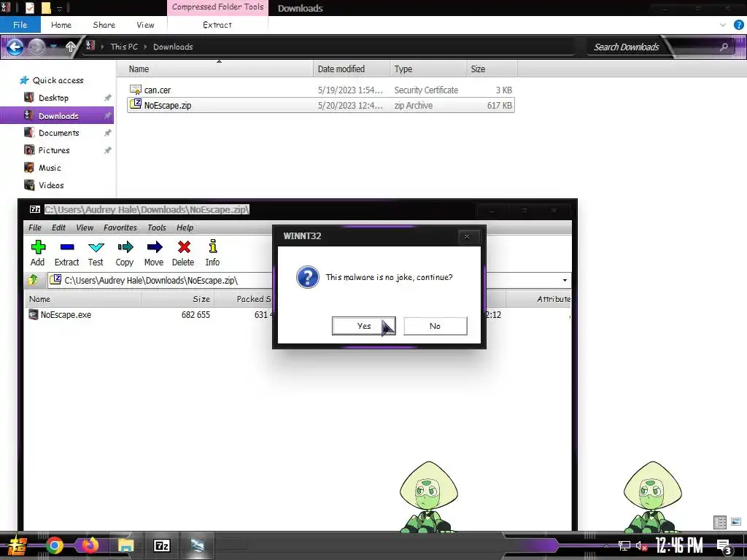Image resolution: width=747 pixels, height=560 pixels.
Task: Click the 12:46 PM taskbar clock
Action: [679, 545]
